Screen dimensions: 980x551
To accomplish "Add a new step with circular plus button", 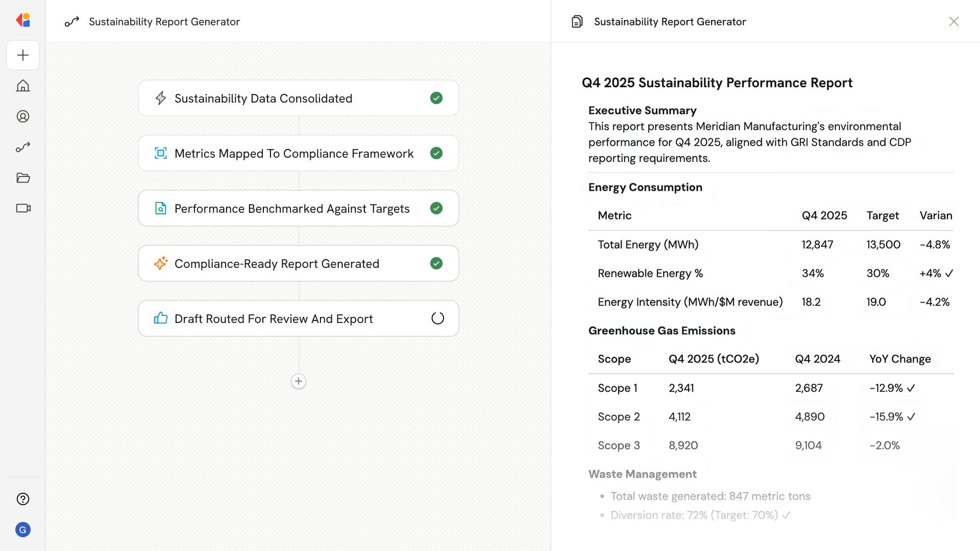I will [299, 381].
